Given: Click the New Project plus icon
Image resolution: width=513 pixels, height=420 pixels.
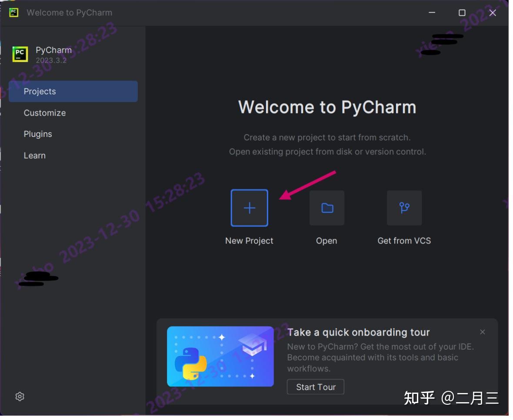Looking at the screenshot, I should (249, 208).
